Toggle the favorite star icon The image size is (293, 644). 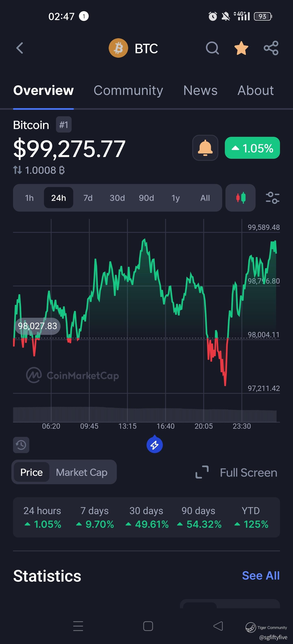(241, 48)
